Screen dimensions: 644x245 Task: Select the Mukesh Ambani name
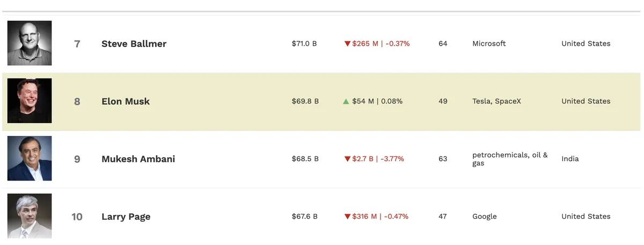click(x=138, y=158)
